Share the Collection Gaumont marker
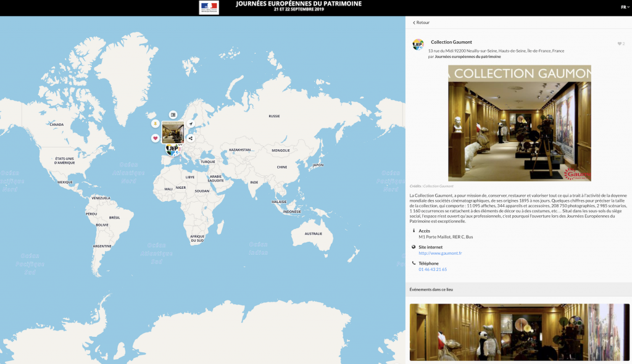Image resolution: width=632 pixels, height=364 pixels. [x=191, y=138]
